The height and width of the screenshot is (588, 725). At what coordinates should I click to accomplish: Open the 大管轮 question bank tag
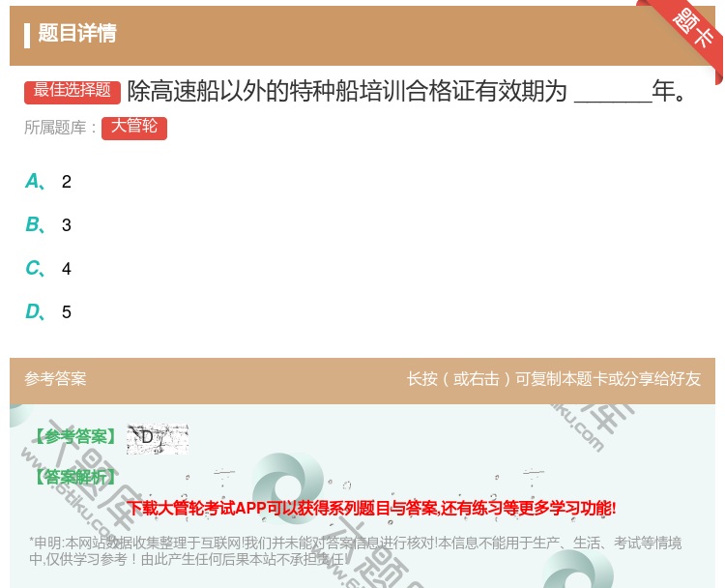click(x=134, y=128)
